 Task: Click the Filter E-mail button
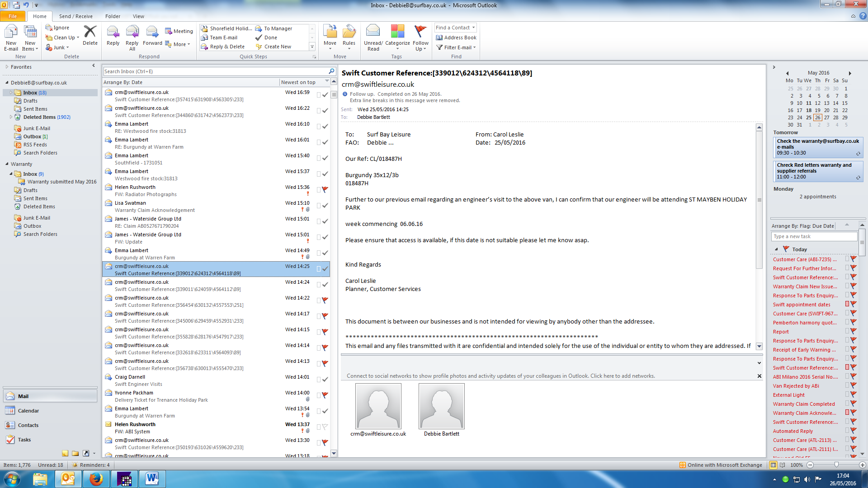[457, 47]
